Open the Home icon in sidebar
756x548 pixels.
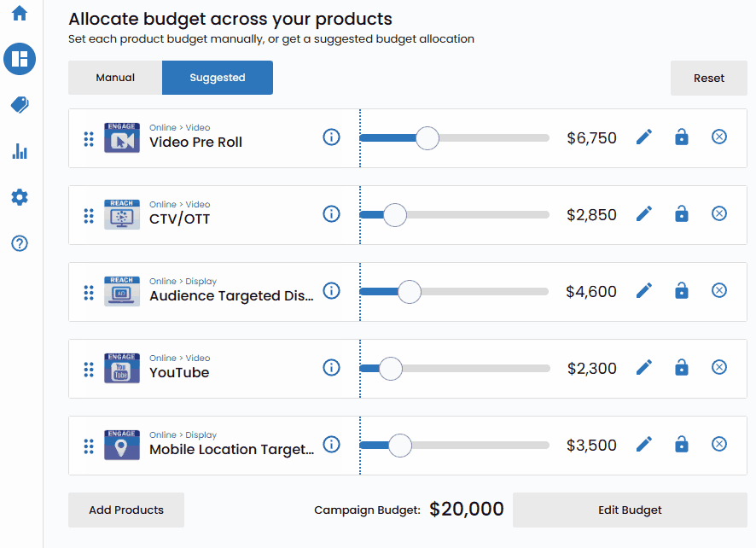pyautogui.click(x=20, y=14)
